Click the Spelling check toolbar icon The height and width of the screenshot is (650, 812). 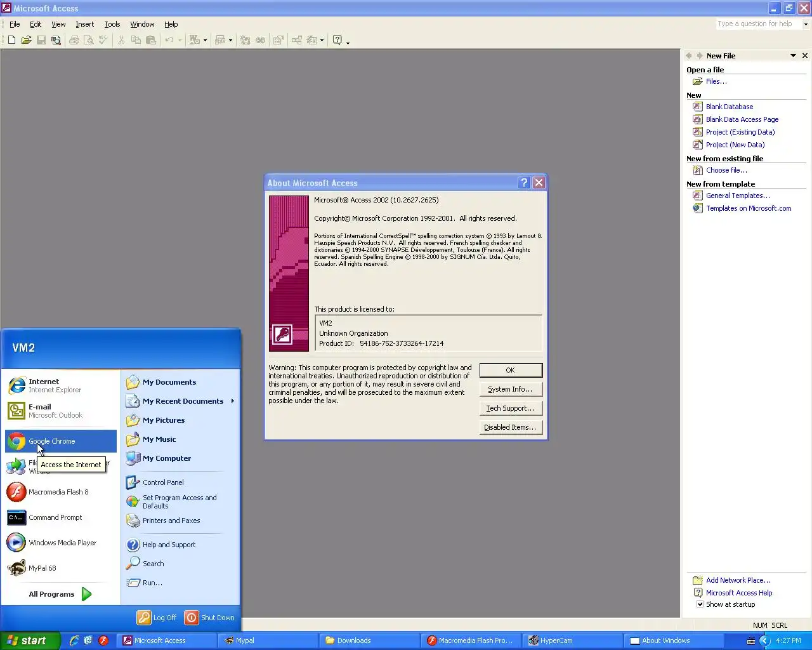coord(103,40)
